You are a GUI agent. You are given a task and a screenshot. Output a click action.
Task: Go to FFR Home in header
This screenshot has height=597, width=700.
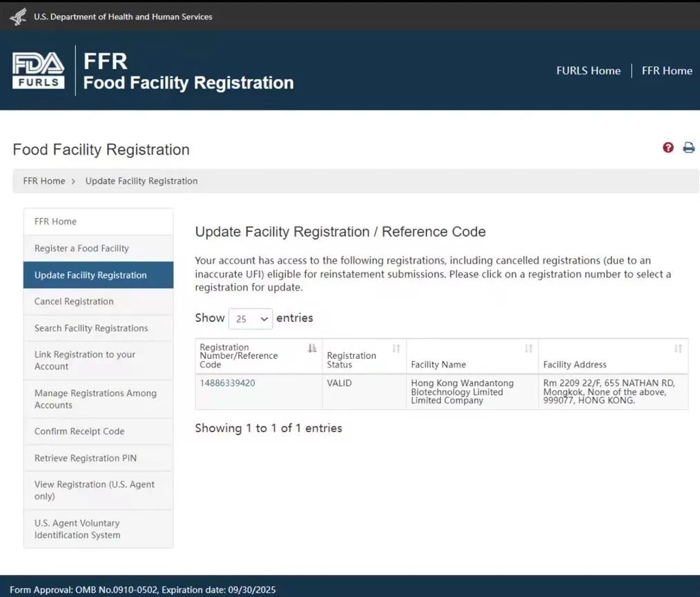click(x=667, y=70)
